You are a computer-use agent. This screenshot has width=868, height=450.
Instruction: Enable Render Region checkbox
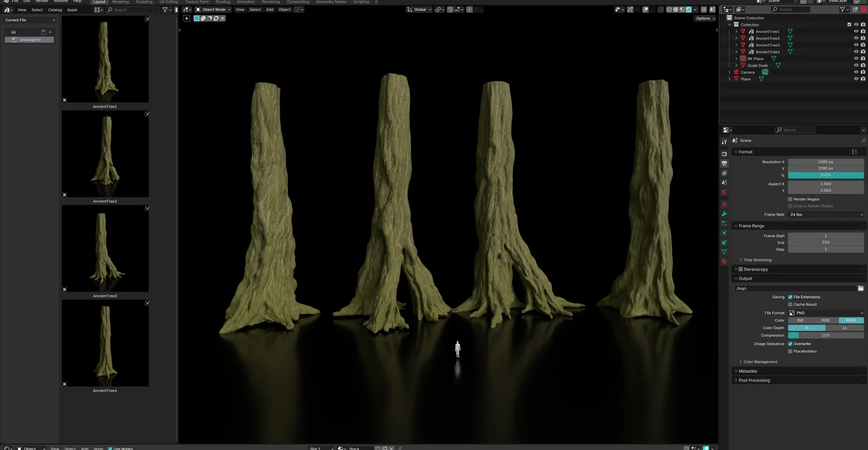click(790, 199)
